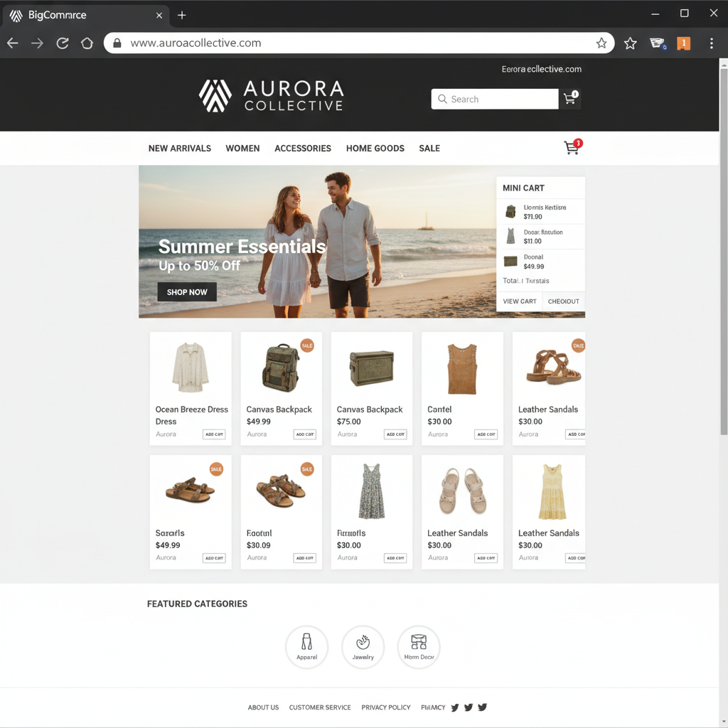The height and width of the screenshot is (728, 728).
Task: Click the MINI CART heading
Action: pyautogui.click(x=523, y=188)
